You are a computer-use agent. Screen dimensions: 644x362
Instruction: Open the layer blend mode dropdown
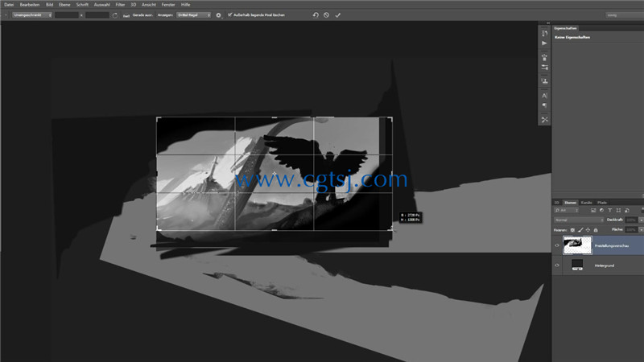(x=579, y=220)
